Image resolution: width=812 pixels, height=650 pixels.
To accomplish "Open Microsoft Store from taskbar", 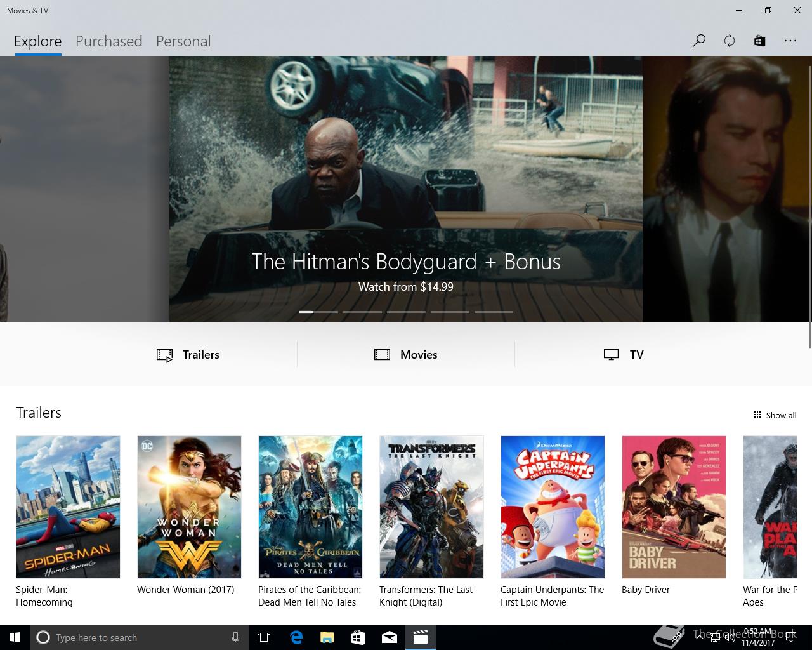I will point(358,637).
